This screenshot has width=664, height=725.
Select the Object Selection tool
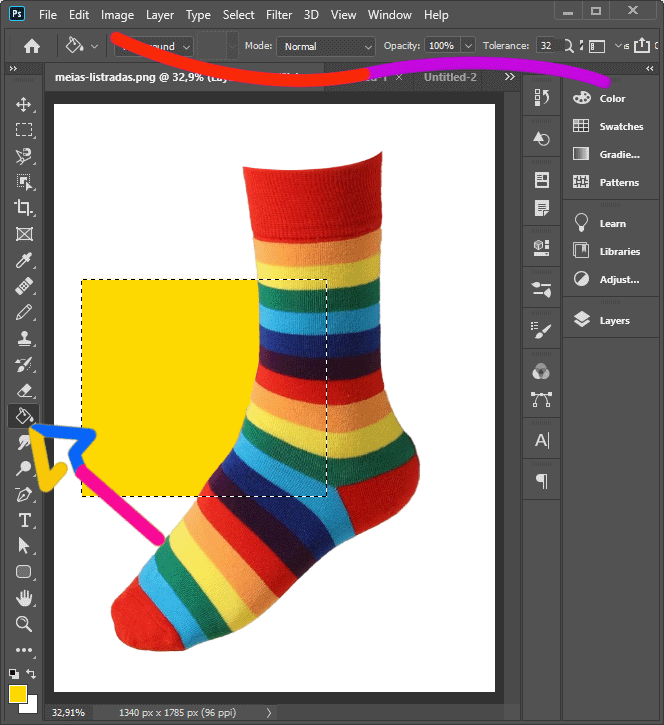24,182
